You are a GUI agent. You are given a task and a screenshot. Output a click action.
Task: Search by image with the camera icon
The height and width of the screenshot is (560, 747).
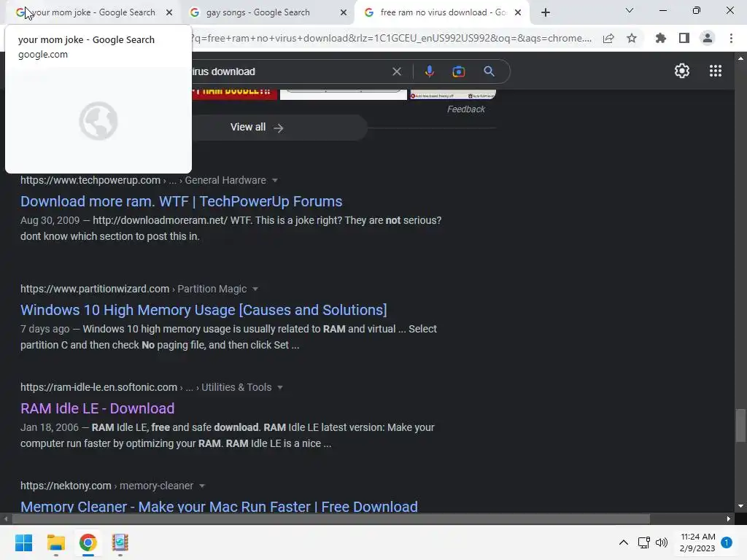[x=459, y=71]
